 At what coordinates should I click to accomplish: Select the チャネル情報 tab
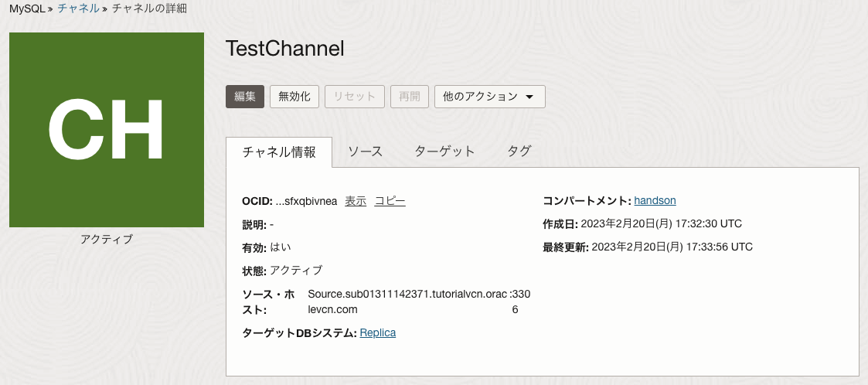[279, 152]
